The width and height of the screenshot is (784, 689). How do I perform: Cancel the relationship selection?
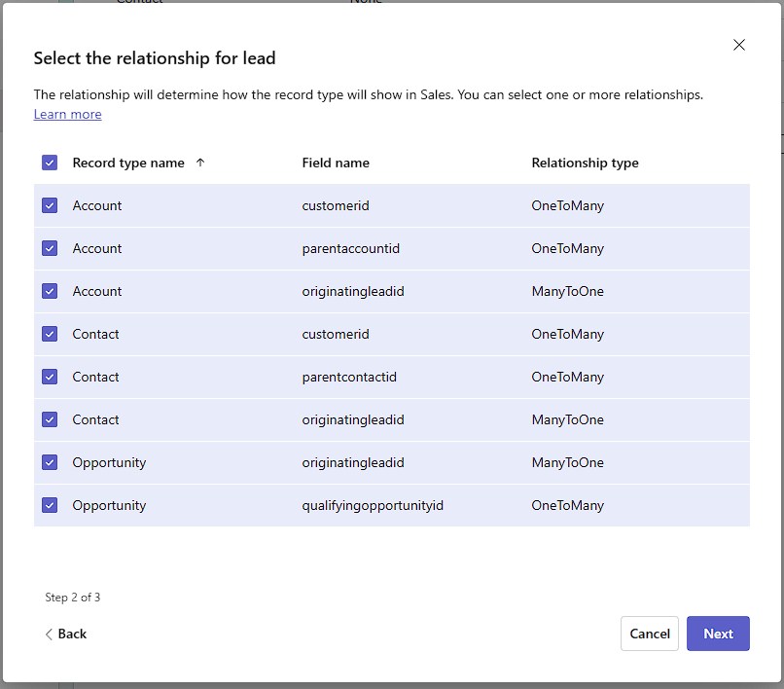(x=649, y=634)
